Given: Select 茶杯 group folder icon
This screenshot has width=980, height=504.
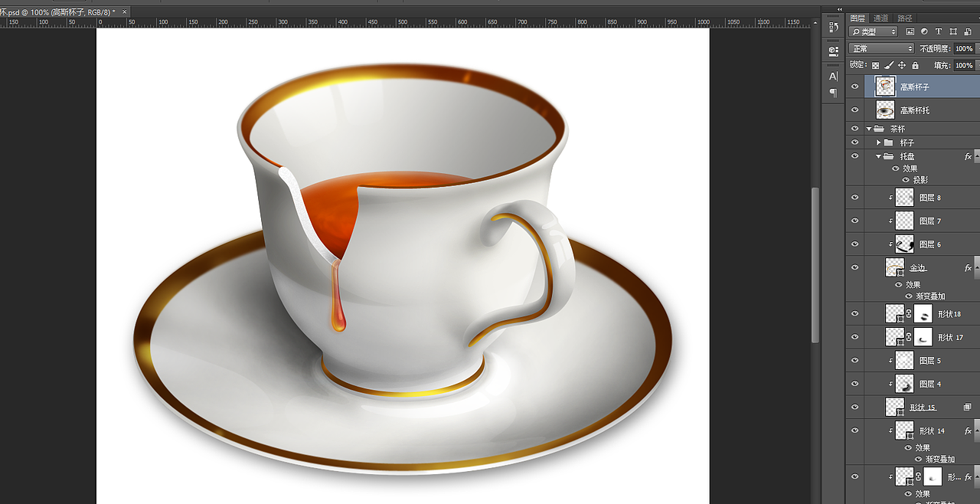Looking at the screenshot, I should tap(879, 129).
